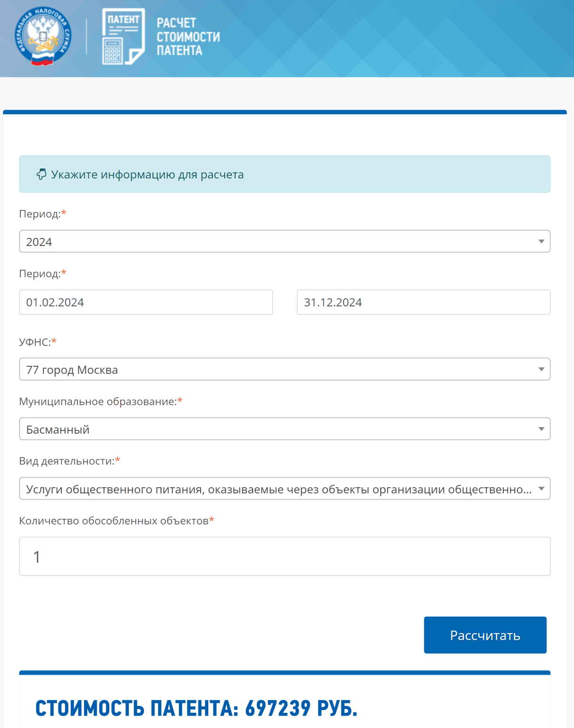Focus the start date field 01.02.2024
574x728 pixels.
point(145,302)
